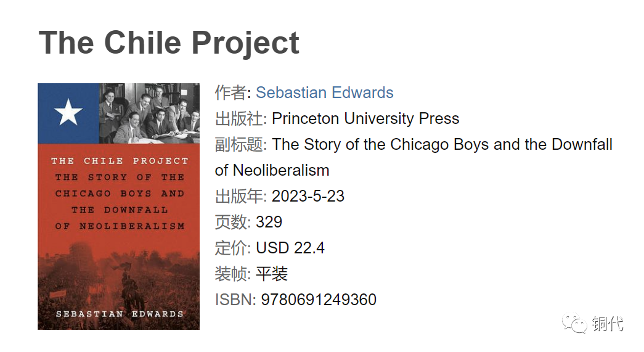Select The Chile Project title heading
The height and width of the screenshot is (352, 644).
coord(169,43)
